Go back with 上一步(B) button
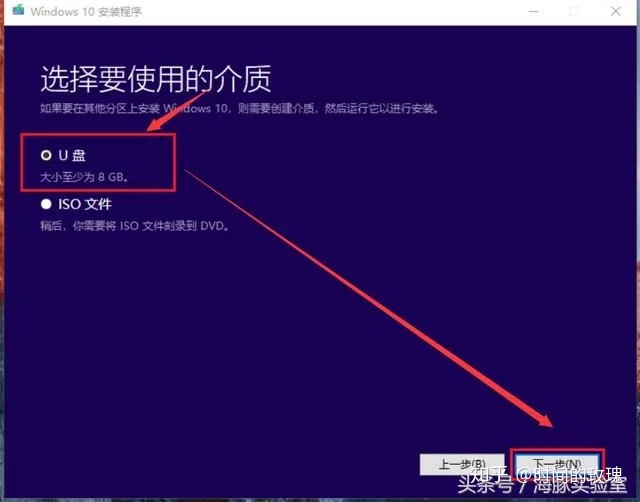 pyautogui.click(x=462, y=464)
